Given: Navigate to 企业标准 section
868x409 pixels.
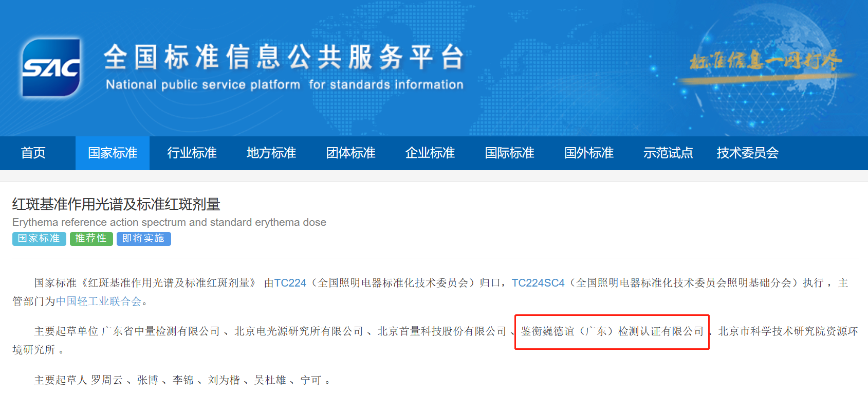Looking at the screenshot, I should pos(430,153).
